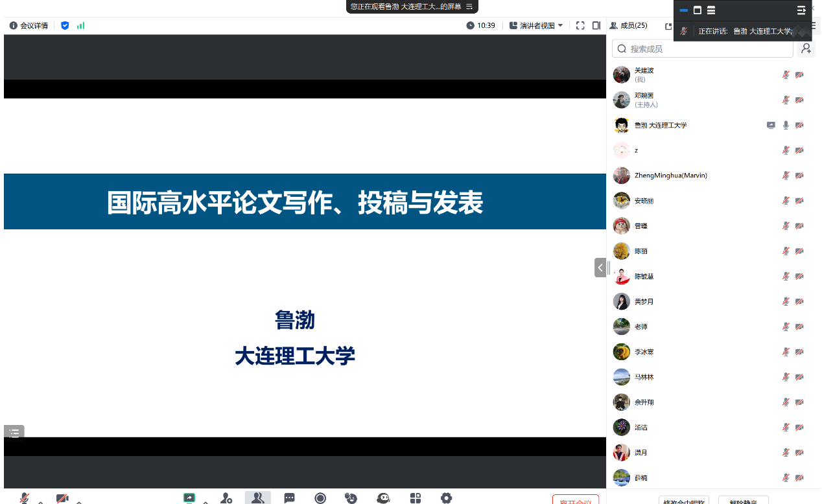The image size is (822, 504).
Task: Expand microphone options arrow next to mic
Action: point(41,501)
